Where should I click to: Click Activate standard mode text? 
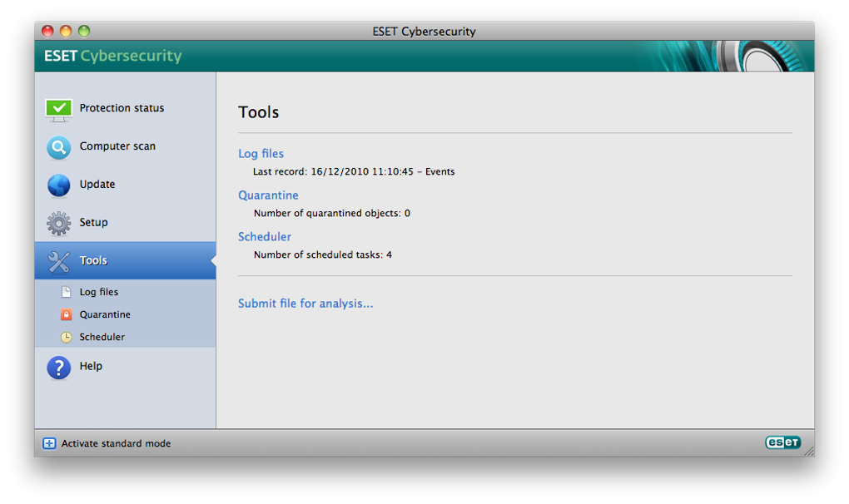pyautogui.click(x=116, y=443)
